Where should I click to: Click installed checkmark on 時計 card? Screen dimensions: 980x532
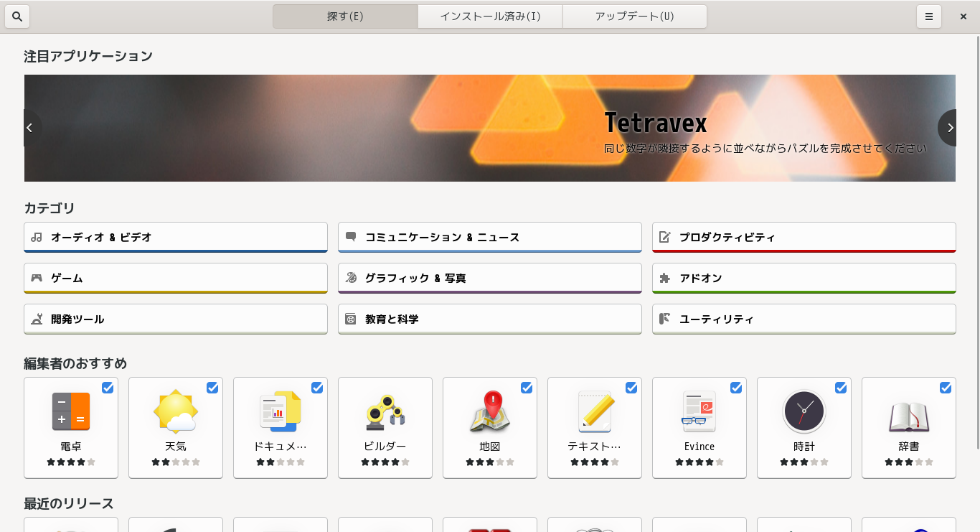[x=841, y=388]
